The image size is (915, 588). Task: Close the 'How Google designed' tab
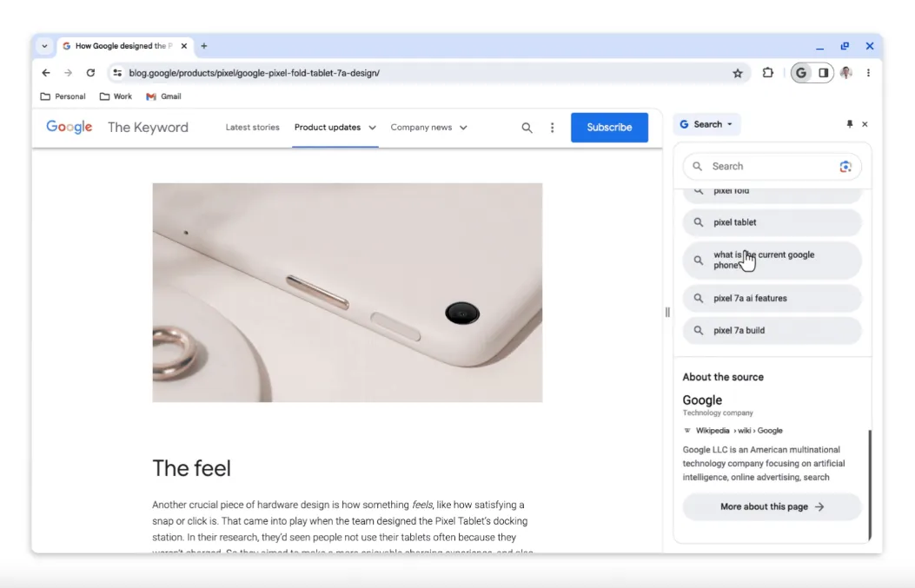[x=184, y=46]
